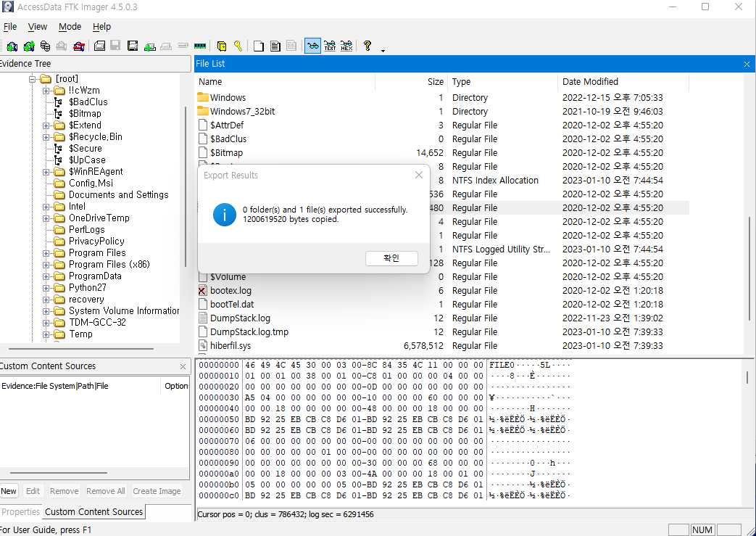Click the Remove All Evidence Items icon
The height and width of the screenshot is (536, 756).
point(78,46)
